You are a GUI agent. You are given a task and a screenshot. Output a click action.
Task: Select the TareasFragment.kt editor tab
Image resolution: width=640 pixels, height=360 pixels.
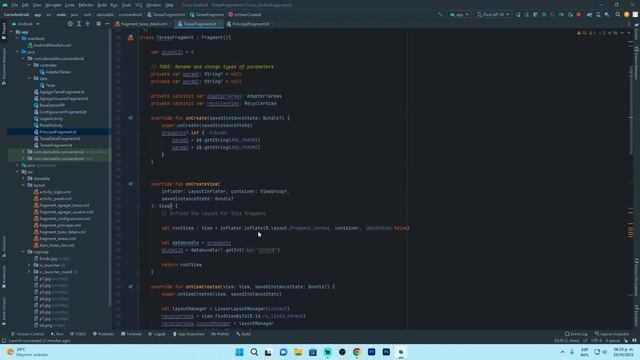click(x=200, y=24)
